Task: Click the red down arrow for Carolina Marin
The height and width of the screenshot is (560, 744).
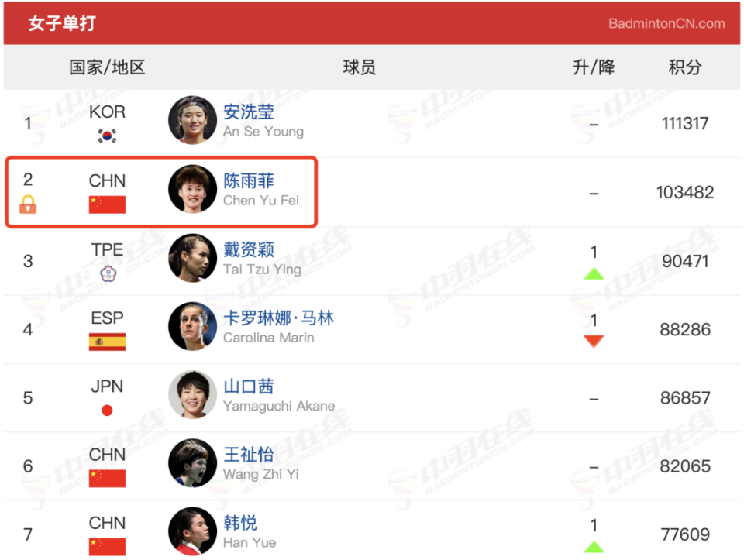Action: (594, 341)
